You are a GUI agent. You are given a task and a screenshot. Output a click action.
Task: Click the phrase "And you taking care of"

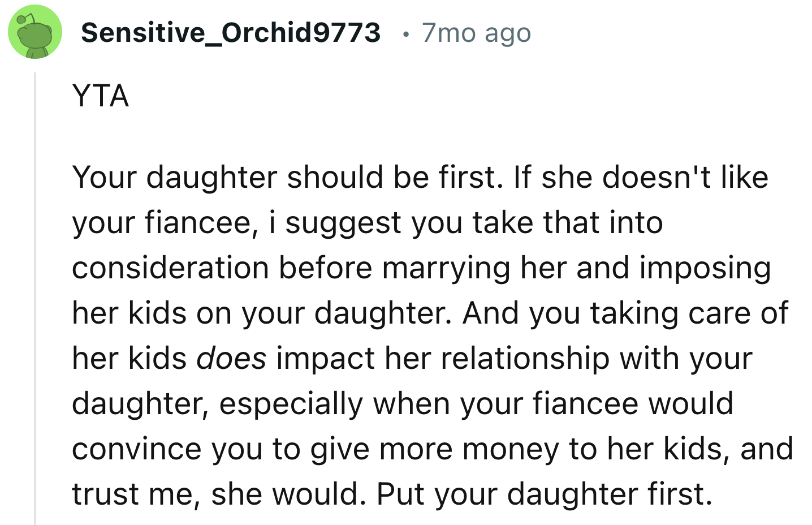click(x=625, y=313)
